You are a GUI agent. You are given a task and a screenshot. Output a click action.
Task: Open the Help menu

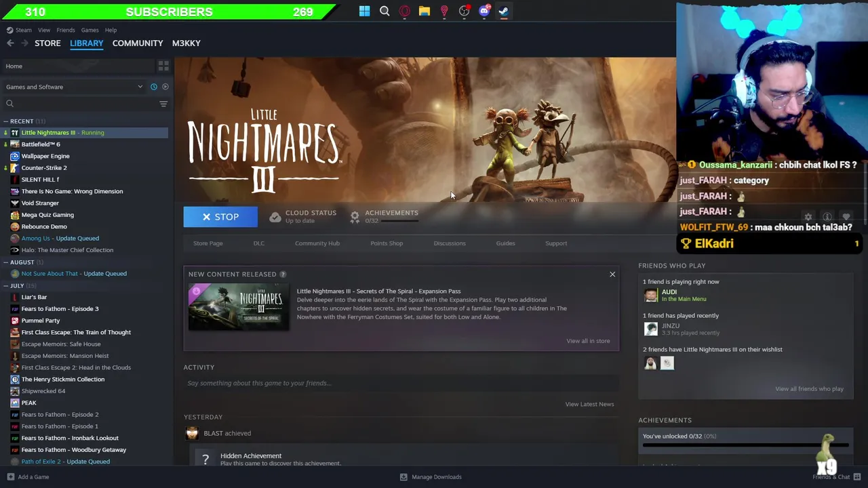click(111, 30)
